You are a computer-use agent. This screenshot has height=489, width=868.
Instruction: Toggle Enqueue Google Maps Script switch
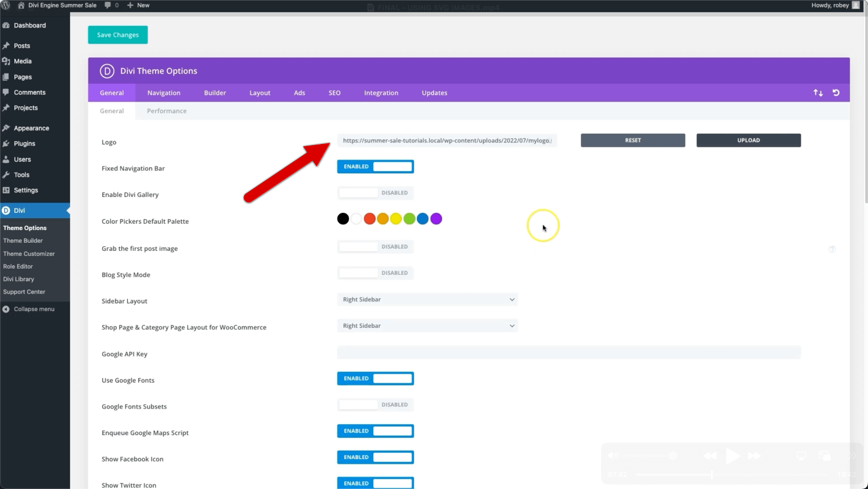point(375,431)
